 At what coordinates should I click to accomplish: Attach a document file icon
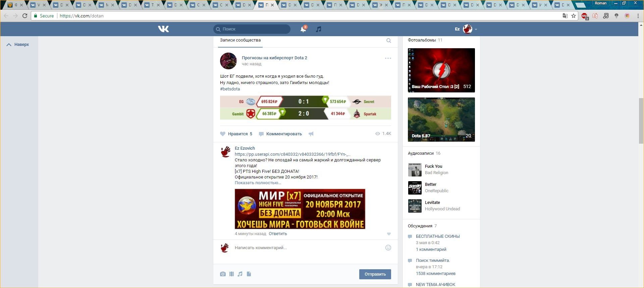click(x=249, y=274)
